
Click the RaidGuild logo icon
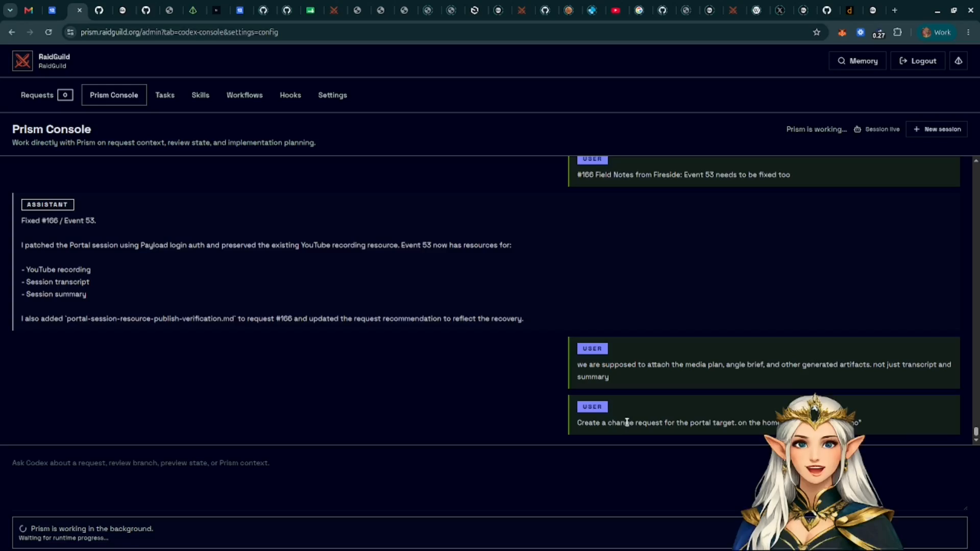(22, 61)
